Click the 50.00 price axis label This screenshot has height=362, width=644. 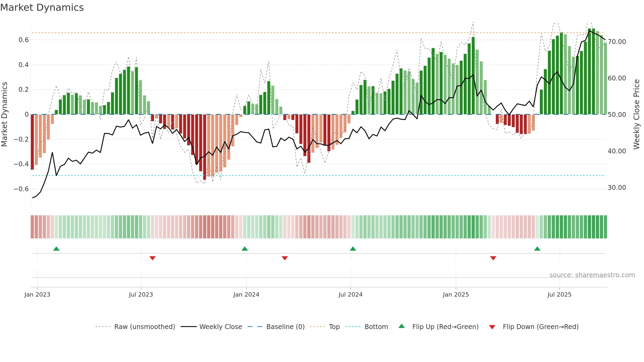617,115
